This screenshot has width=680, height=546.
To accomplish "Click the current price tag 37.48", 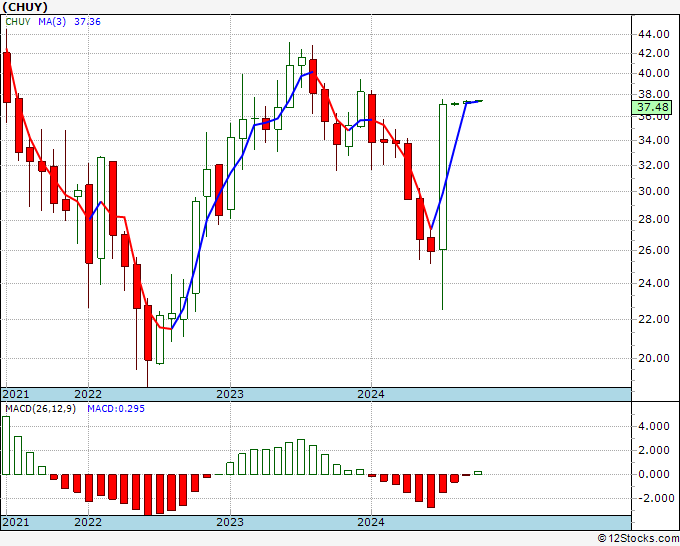I will (652, 107).
